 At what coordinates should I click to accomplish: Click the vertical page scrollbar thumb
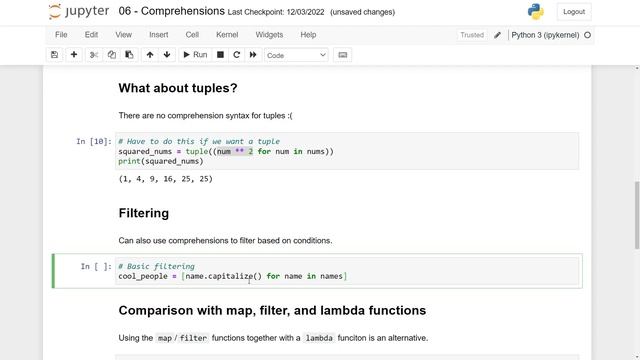(637, 214)
